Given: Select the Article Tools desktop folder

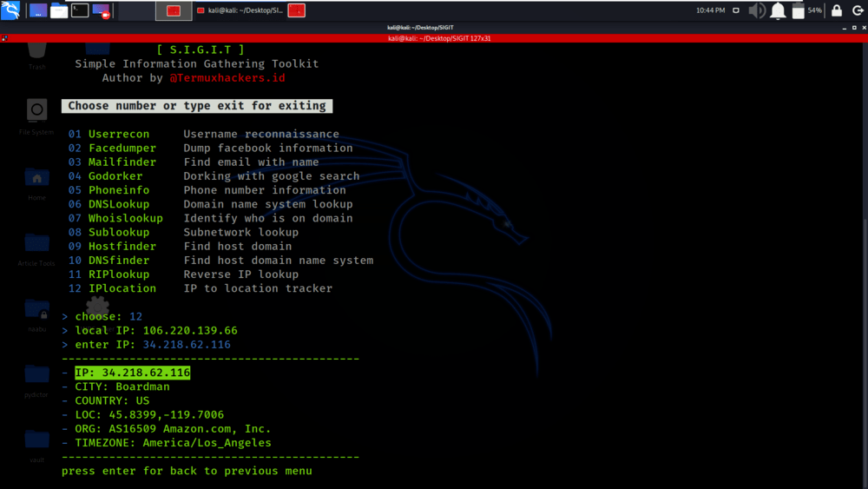Looking at the screenshot, I should point(36,249).
